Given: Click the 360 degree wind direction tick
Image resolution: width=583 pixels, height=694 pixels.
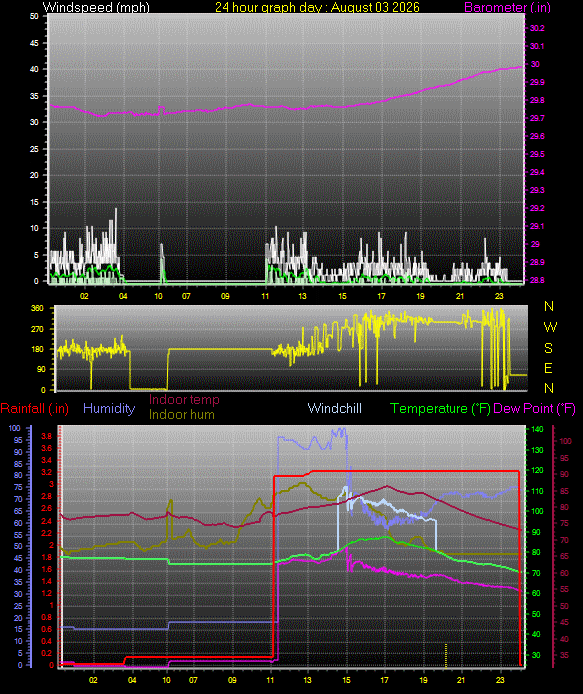Looking at the screenshot, I should point(37,308).
